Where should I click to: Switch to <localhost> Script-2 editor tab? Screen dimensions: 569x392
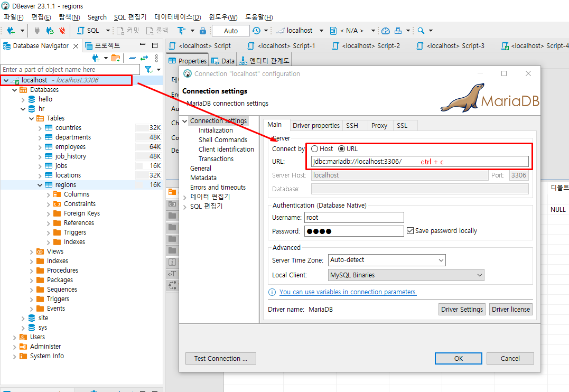pos(366,46)
